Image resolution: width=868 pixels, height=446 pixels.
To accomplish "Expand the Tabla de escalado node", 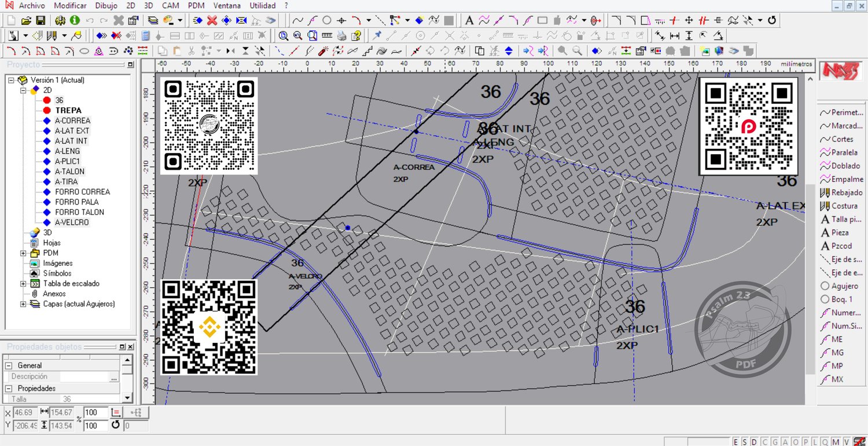I will coord(23,284).
